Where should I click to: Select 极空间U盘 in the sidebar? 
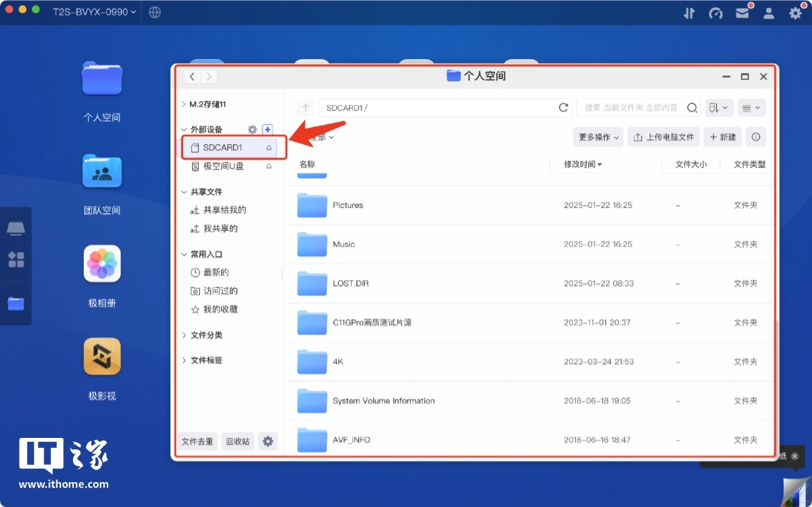[223, 166]
